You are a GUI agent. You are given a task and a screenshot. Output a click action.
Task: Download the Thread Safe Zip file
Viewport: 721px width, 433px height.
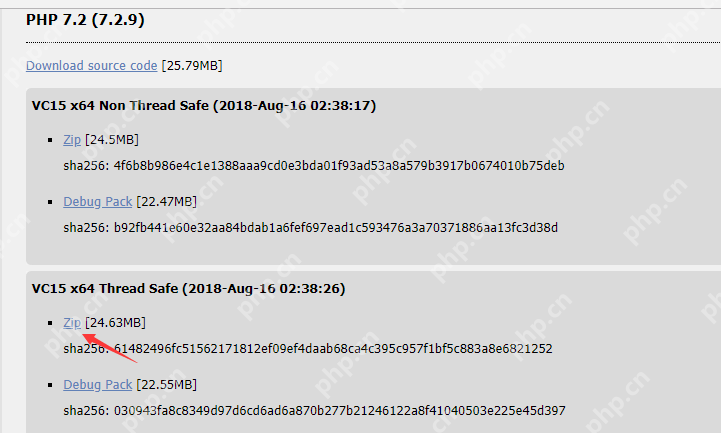pyautogui.click(x=72, y=323)
